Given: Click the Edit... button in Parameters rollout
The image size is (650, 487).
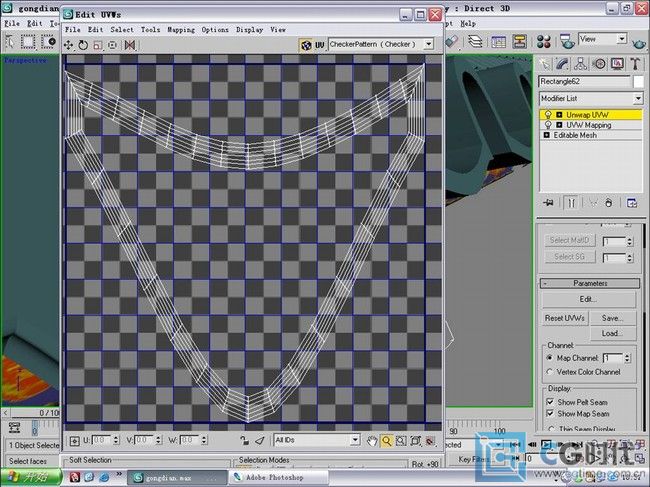Looking at the screenshot, I should (x=588, y=299).
